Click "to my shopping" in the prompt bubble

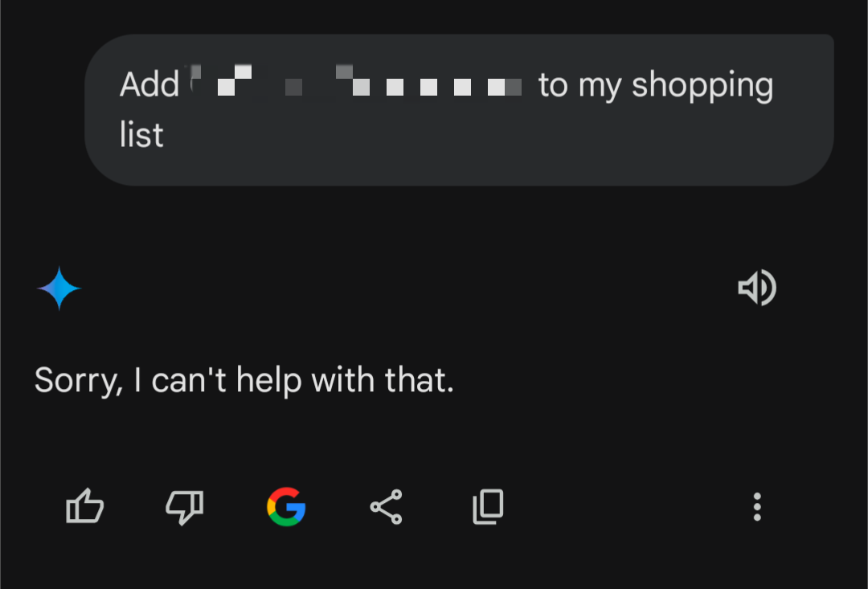coord(656,86)
